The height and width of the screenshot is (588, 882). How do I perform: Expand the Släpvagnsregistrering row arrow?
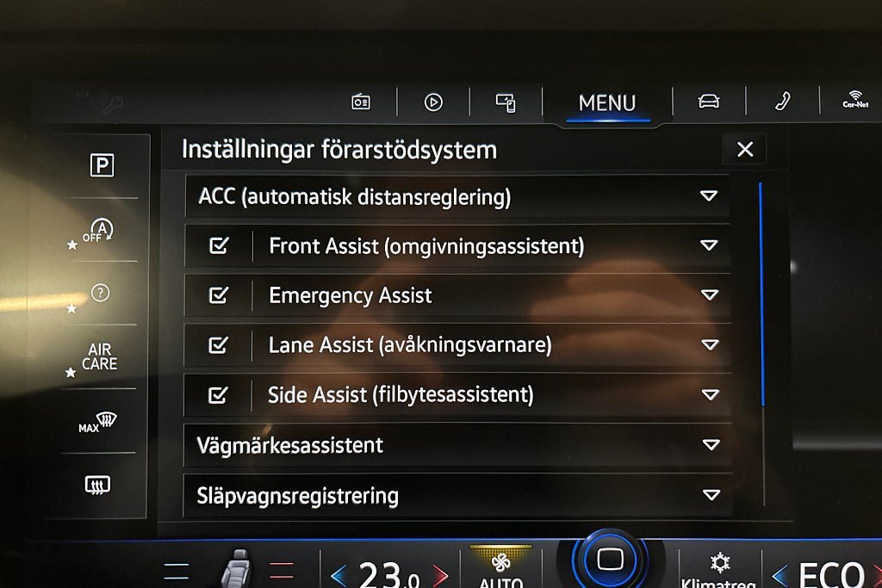click(711, 495)
